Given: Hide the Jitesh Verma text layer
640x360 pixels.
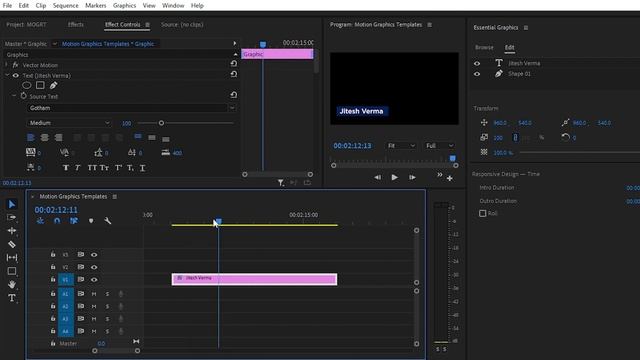Looking at the screenshot, I should click(x=477, y=63).
